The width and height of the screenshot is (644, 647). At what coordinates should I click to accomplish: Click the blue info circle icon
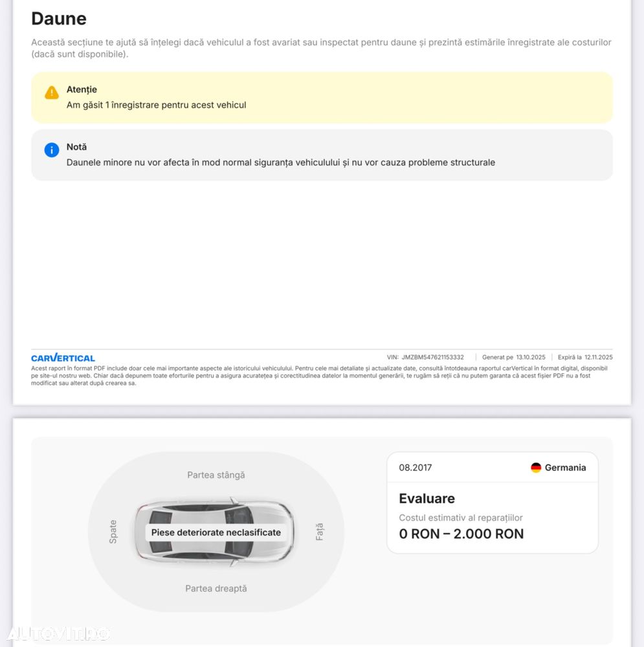click(x=52, y=150)
